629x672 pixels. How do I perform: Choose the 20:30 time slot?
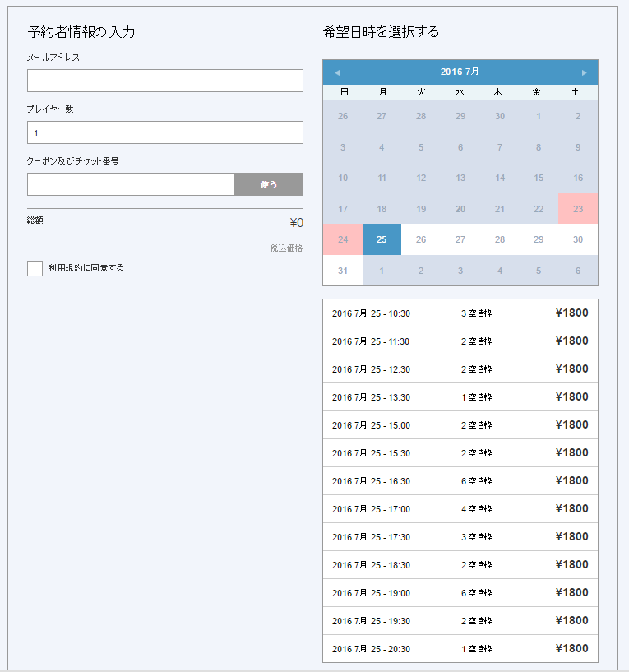point(460,649)
